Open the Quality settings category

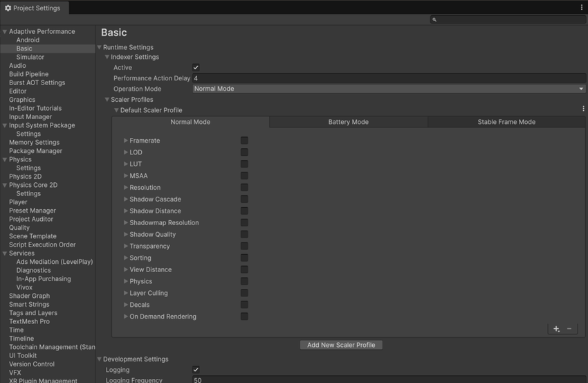[x=19, y=228]
